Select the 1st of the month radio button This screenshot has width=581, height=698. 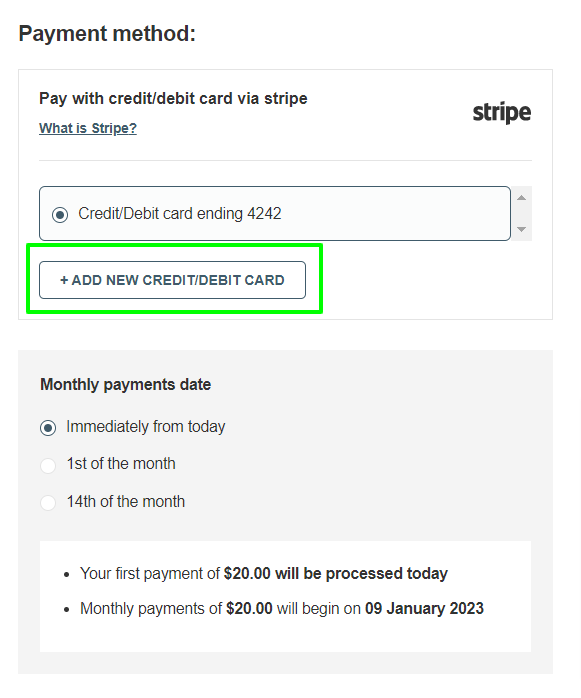click(x=48, y=465)
